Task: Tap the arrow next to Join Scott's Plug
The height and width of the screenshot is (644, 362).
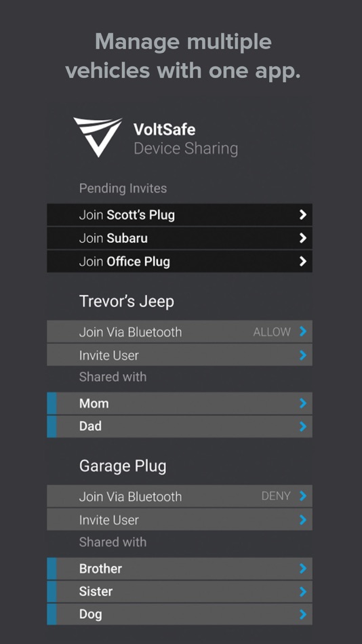Action: [303, 214]
